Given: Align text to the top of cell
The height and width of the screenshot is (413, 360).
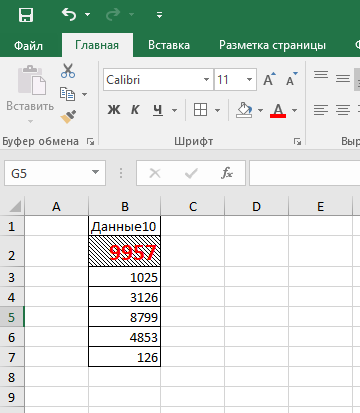Looking at the screenshot, I should point(321,75).
